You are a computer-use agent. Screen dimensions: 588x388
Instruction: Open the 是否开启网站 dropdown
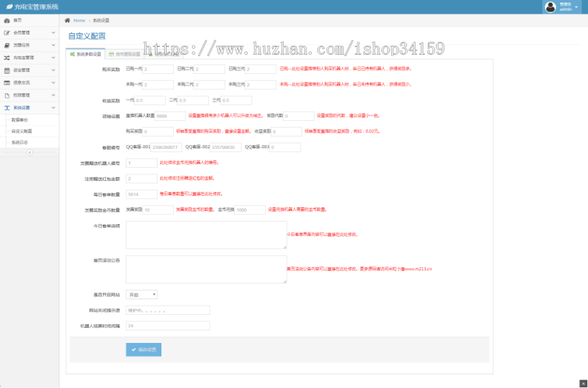click(x=141, y=295)
